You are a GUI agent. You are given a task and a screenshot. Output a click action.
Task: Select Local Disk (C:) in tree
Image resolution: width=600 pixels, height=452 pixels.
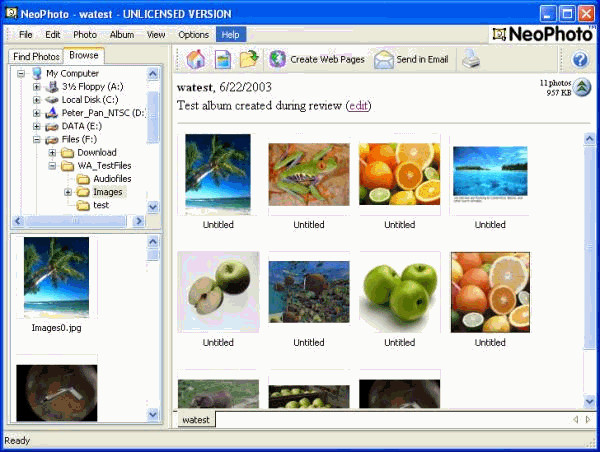coord(90,100)
